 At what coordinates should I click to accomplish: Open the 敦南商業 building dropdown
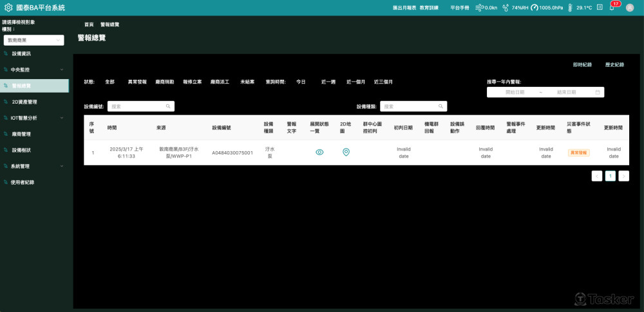point(34,41)
